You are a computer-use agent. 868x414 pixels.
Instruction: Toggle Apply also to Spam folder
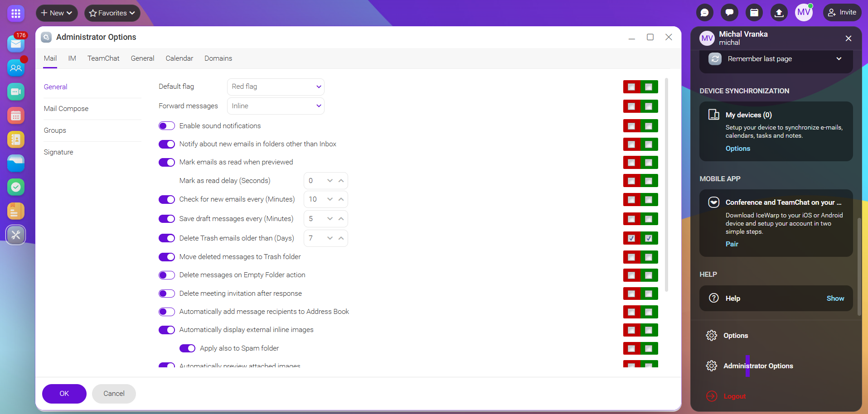tap(187, 348)
